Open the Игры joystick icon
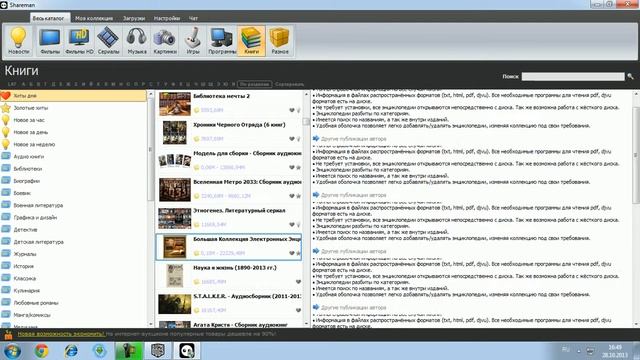 point(193,40)
